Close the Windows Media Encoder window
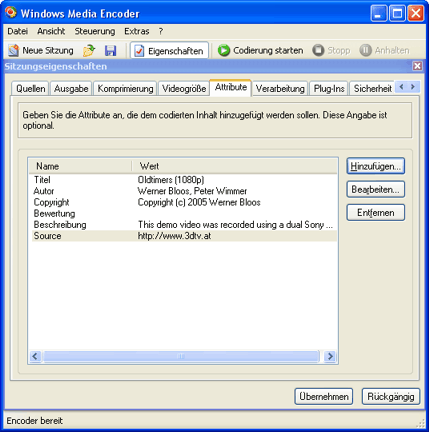 point(416,14)
